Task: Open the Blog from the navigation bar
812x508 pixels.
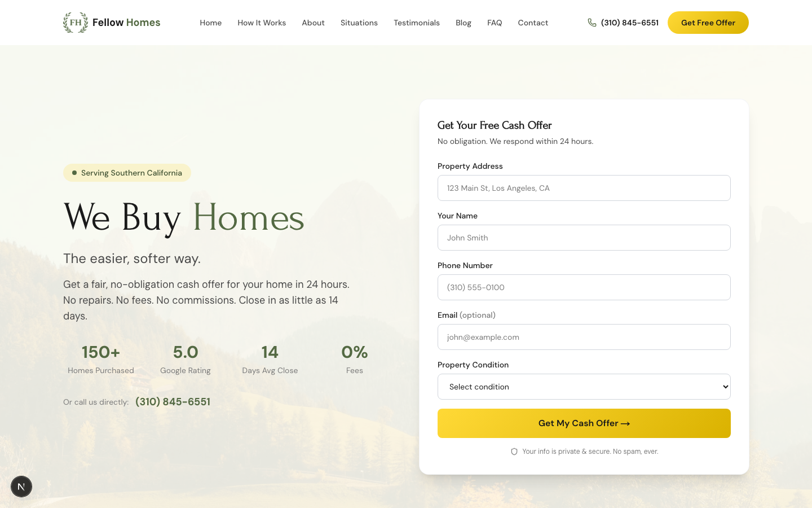Action: [464, 23]
